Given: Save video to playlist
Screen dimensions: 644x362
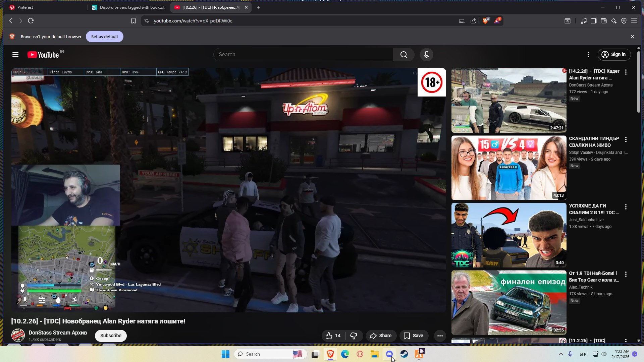Looking at the screenshot, I should (x=414, y=336).
